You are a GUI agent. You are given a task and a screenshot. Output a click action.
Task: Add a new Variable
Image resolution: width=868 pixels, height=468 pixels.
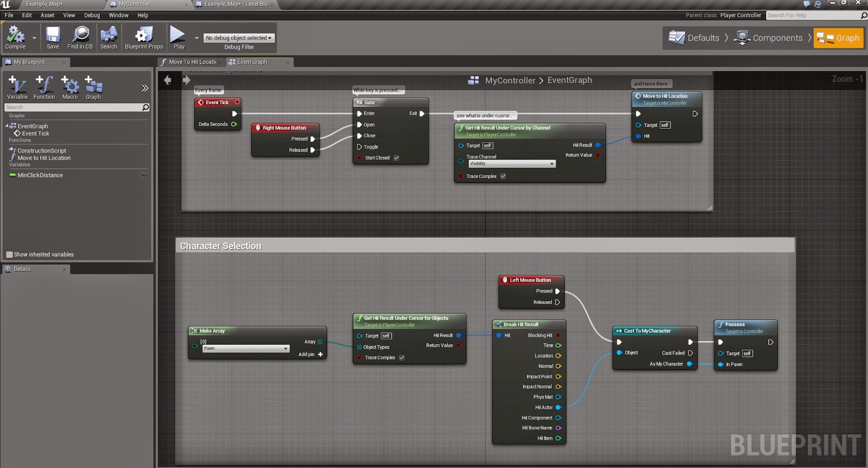coord(17,87)
